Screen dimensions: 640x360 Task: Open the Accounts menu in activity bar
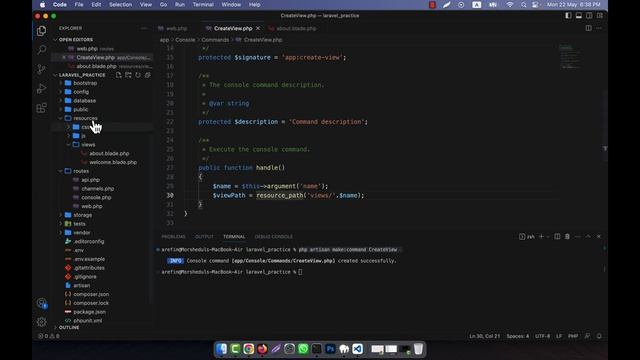[41, 303]
